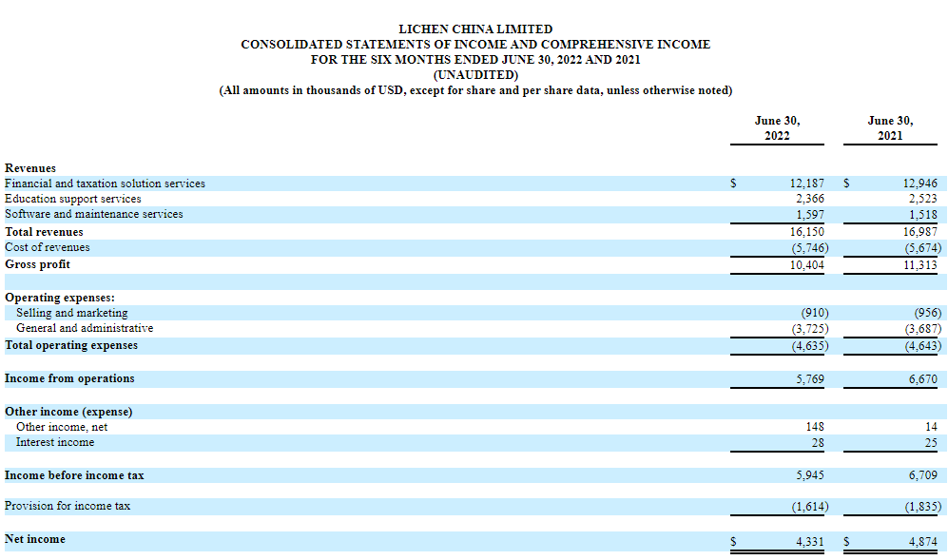Select selling and marketing value (956)

point(927,313)
